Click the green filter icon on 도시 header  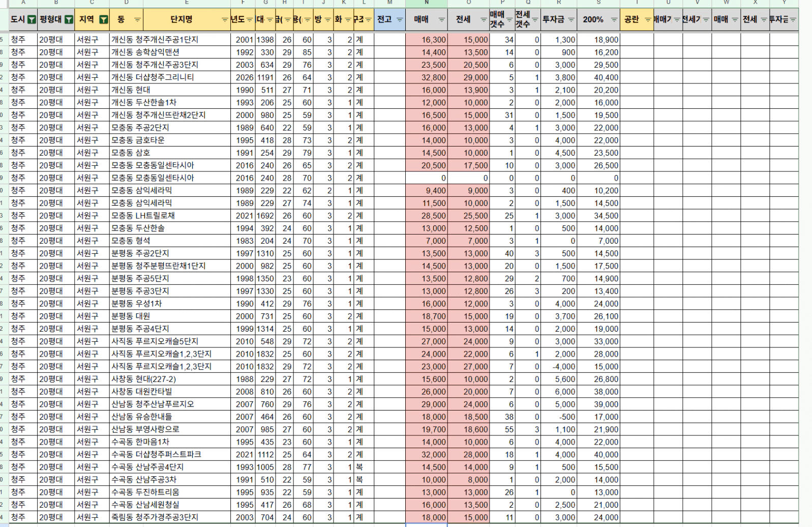pos(32,20)
